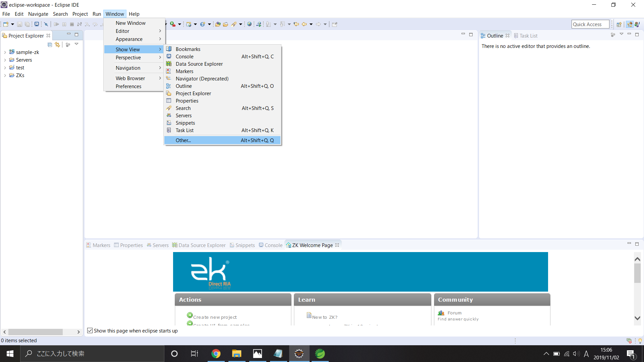644x362 pixels.
Task: Click the Collapse All icon in Project Explorer
Action: tap(50, 45)
